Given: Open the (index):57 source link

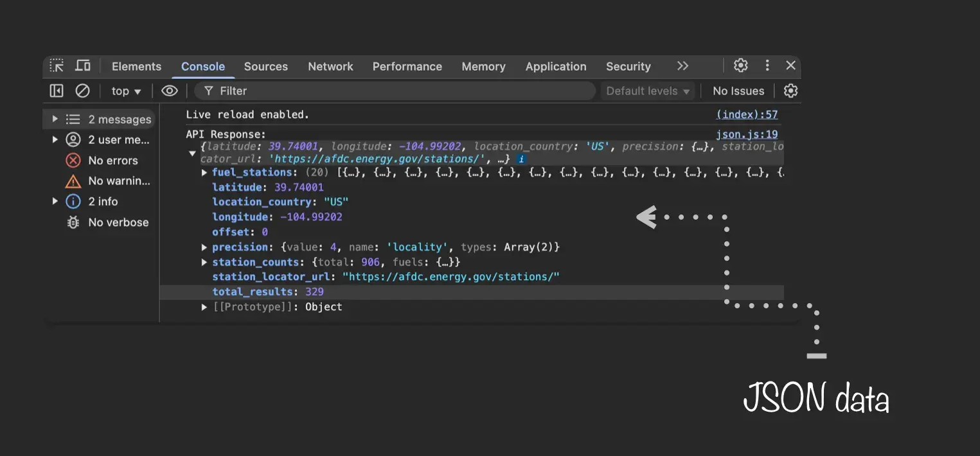Looking at the screenshot, I should point(747,114).
